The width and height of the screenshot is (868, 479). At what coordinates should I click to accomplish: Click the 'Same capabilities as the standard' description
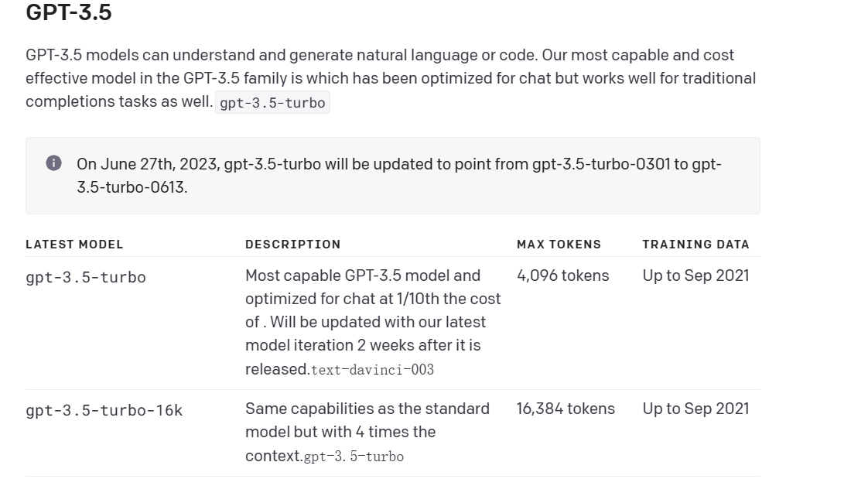click(367, 409)
